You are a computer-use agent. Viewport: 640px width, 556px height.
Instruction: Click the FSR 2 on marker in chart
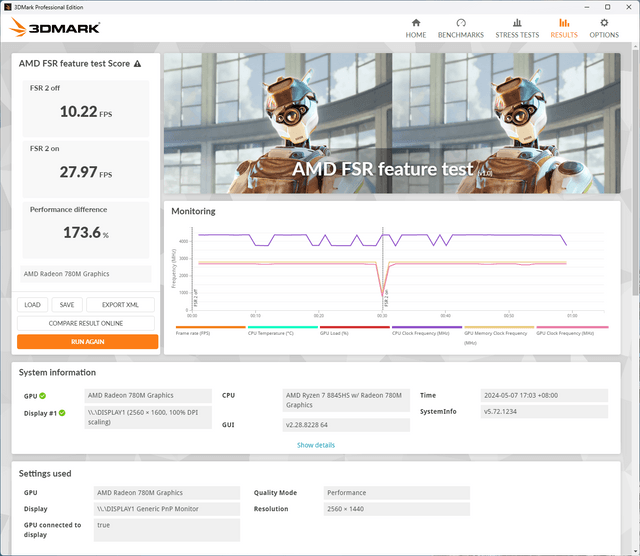386,298
